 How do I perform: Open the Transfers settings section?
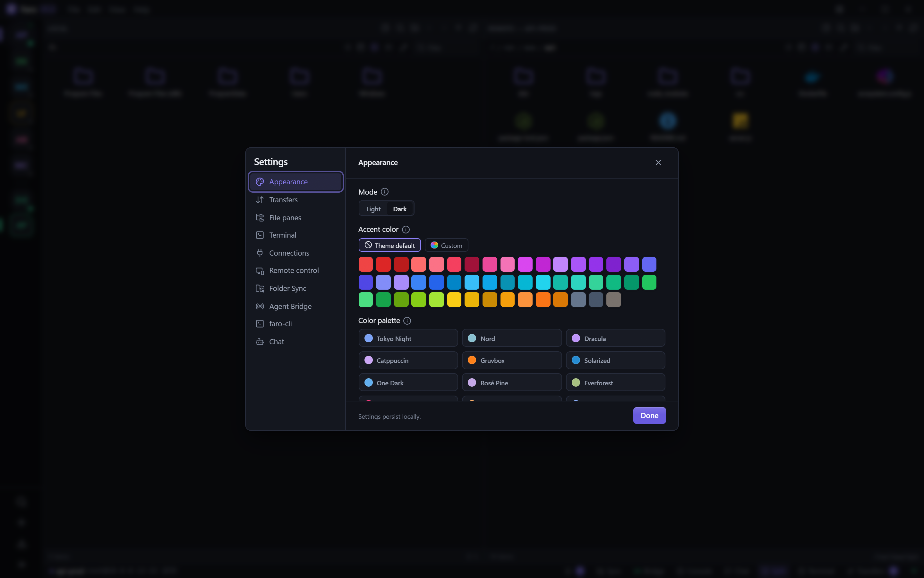tap(295, 199)
